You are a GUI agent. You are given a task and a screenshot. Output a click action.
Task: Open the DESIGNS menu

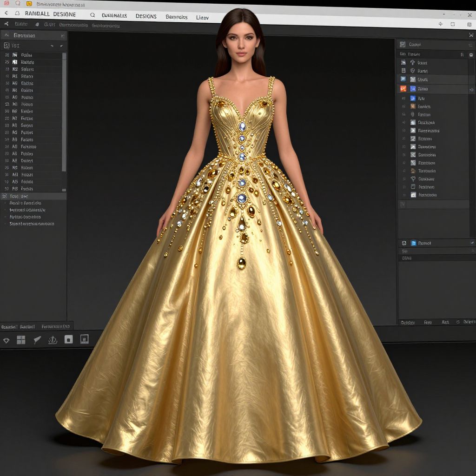[146, 16]
